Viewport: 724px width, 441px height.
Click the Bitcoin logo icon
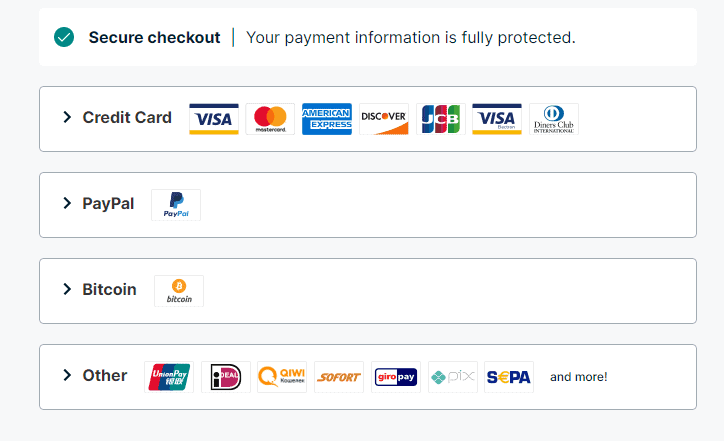tap(179, 291)
